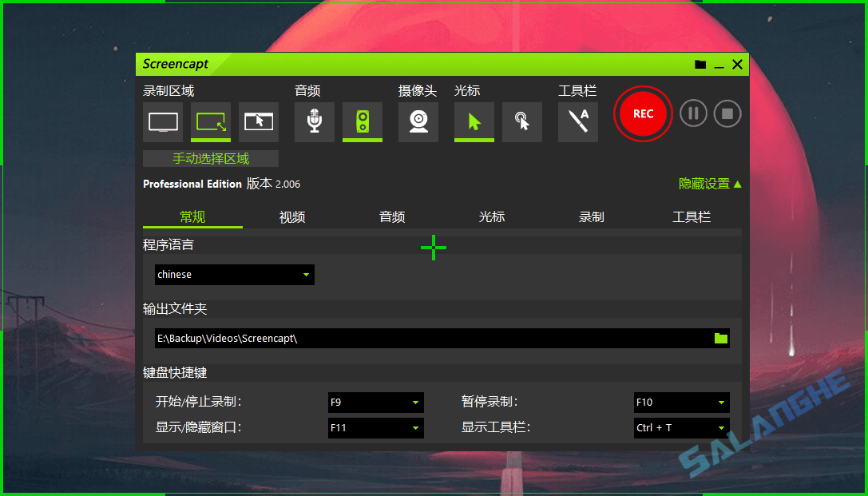This screenshot has width=868, height=496.
Task: Select the custom region recording mode
Action: pos(210,121)
